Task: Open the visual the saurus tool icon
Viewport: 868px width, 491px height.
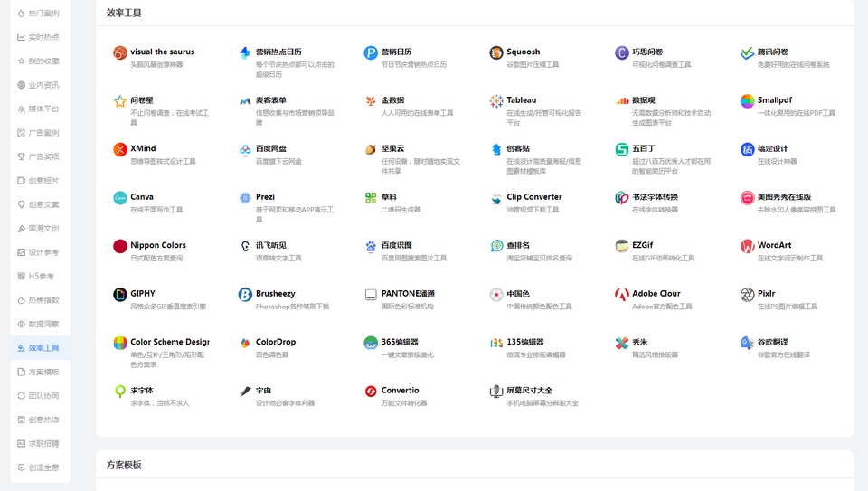Action: pos(120,52)
